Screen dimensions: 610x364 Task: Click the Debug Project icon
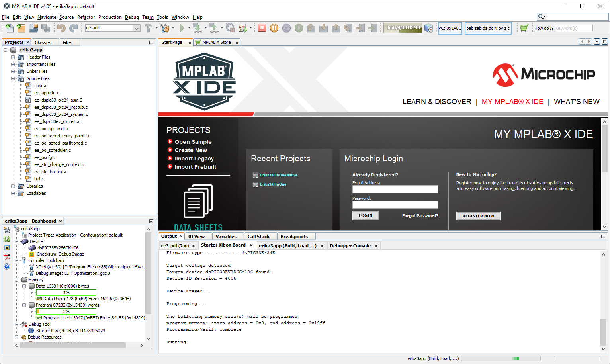tap(242, 28)
